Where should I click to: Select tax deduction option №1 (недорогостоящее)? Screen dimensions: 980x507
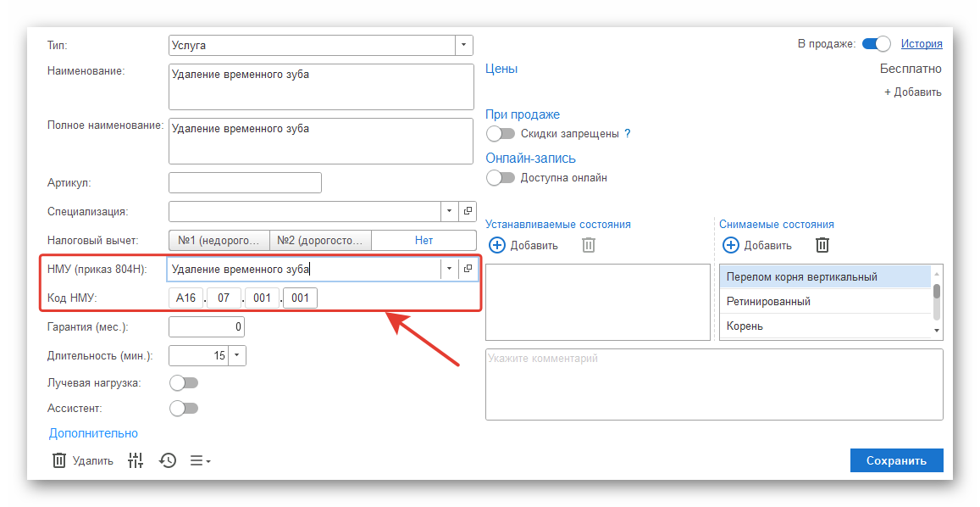click(219, 241)
